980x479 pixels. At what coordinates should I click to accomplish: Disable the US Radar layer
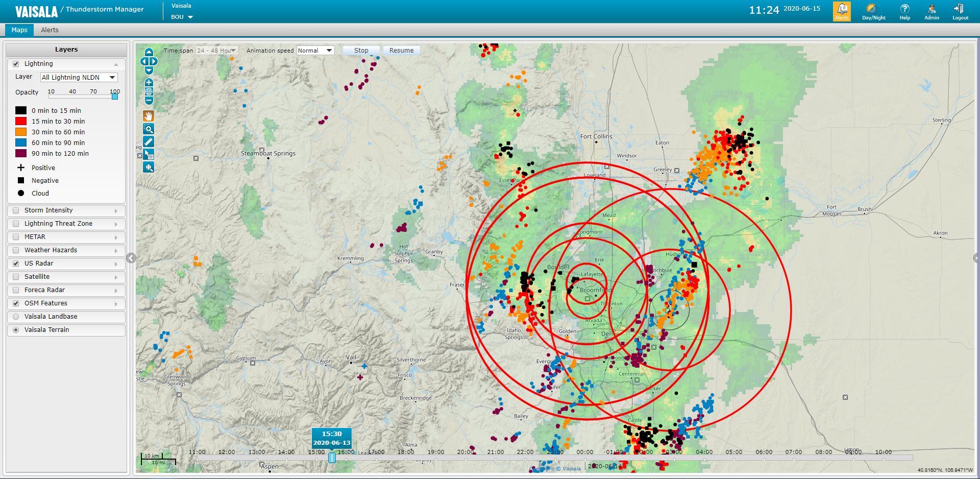(x=16, y=264)
